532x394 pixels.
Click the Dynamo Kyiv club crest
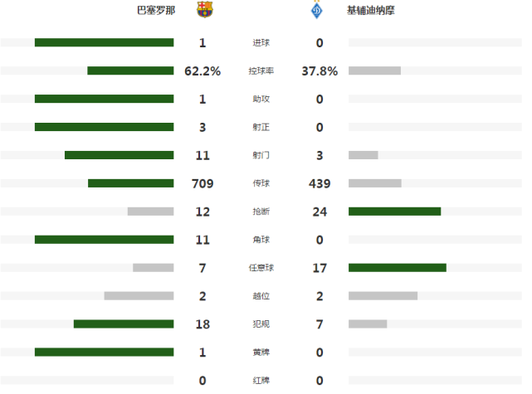point(316,11)
